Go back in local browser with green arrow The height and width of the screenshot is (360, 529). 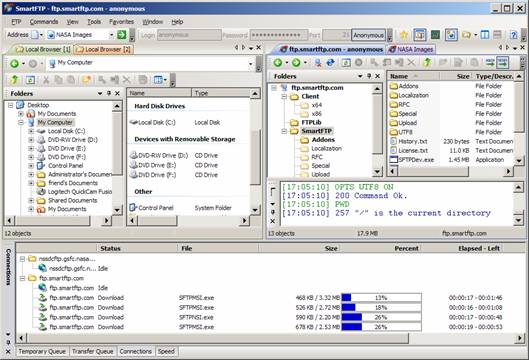(14, 63)
